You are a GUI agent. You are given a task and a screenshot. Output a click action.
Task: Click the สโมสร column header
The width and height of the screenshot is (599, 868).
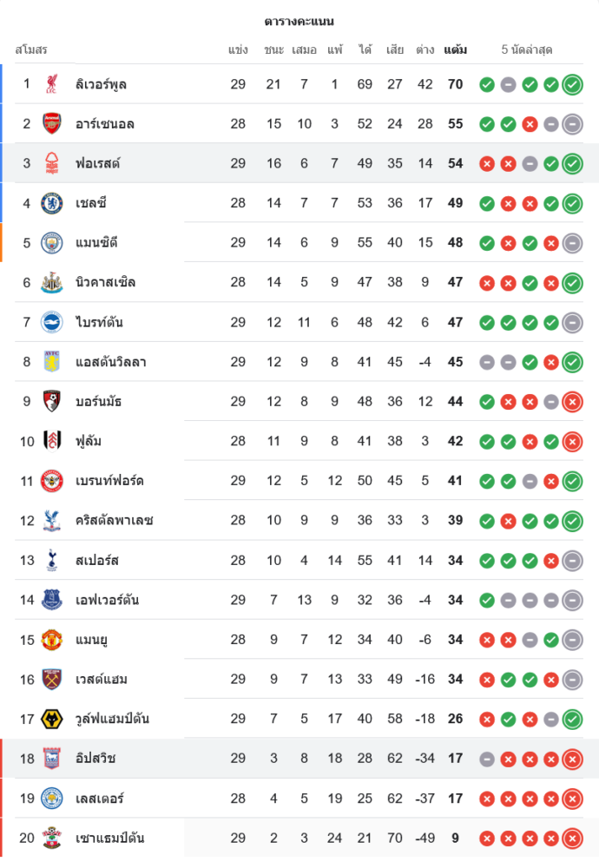point(31,49)
